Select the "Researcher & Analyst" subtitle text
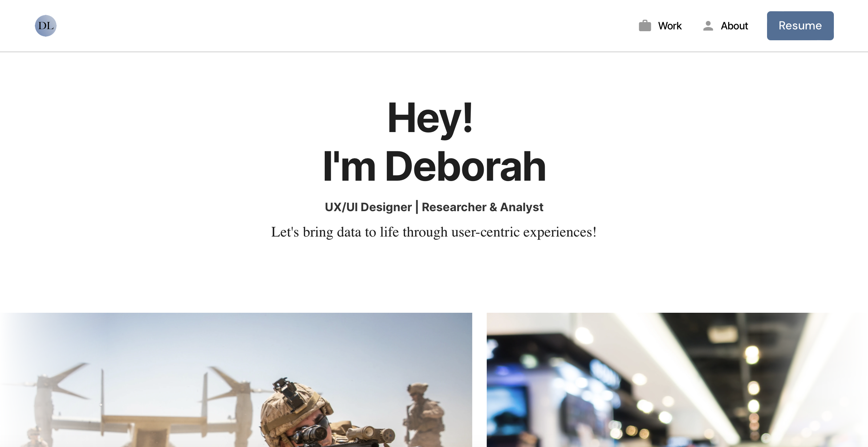This screenshot has height=447, width=868. click(x=482, y=207)
